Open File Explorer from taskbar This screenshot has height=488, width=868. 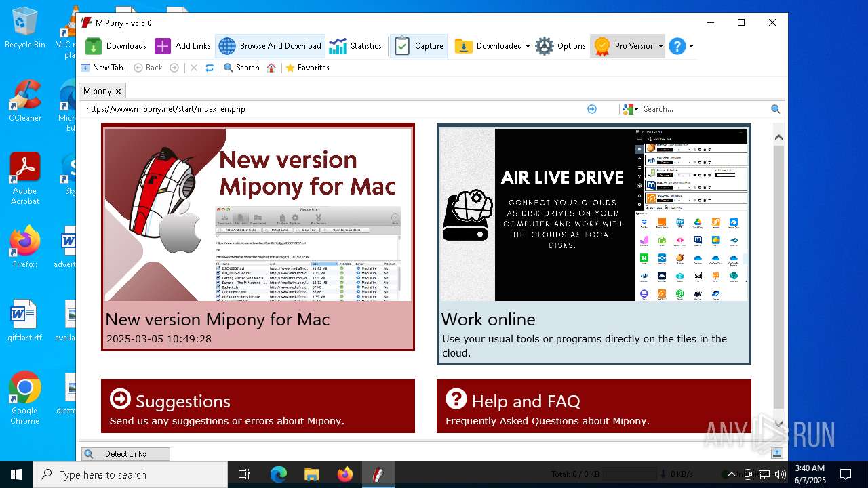(311, 474)
